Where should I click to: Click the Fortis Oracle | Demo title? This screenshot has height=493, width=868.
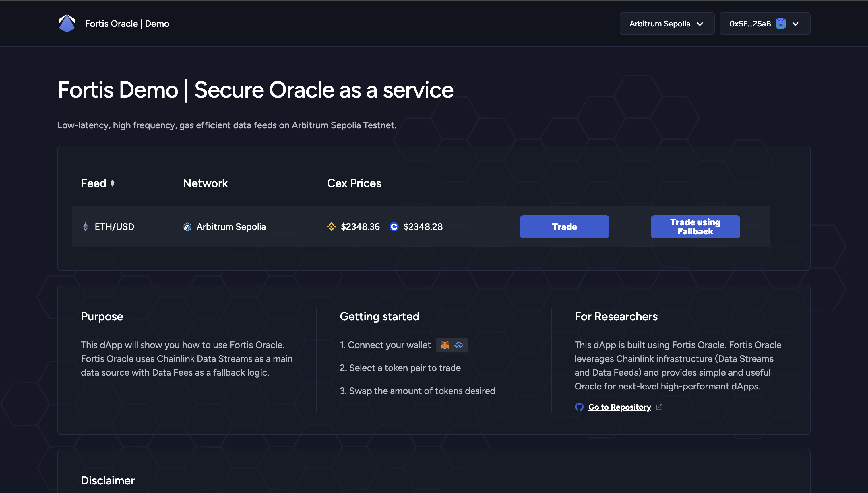coord(127,23)
